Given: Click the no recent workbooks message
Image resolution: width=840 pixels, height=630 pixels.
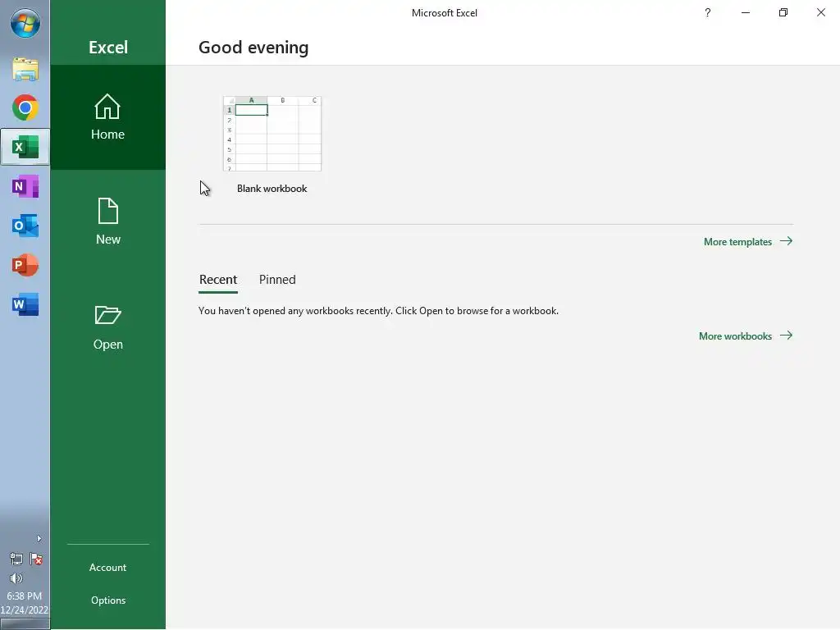Looking at the screenshot, I should coord(378,311).
